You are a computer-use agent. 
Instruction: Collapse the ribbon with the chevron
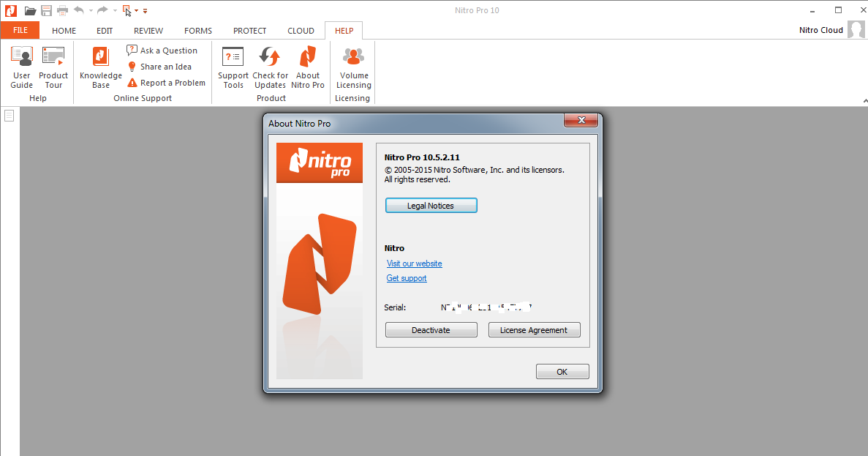pos(865,101)
